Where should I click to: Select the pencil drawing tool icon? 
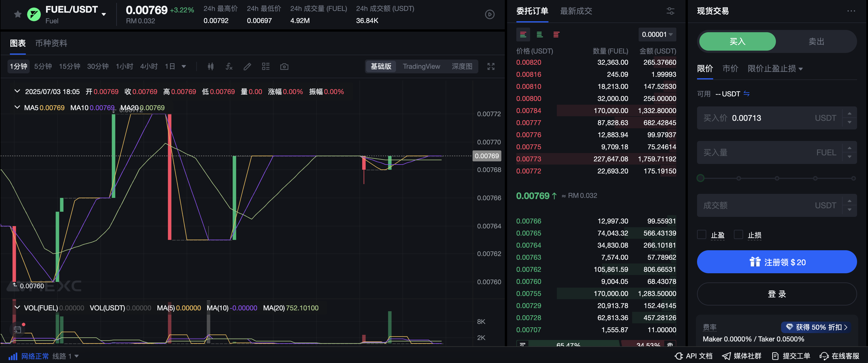(x=247, y=67)
